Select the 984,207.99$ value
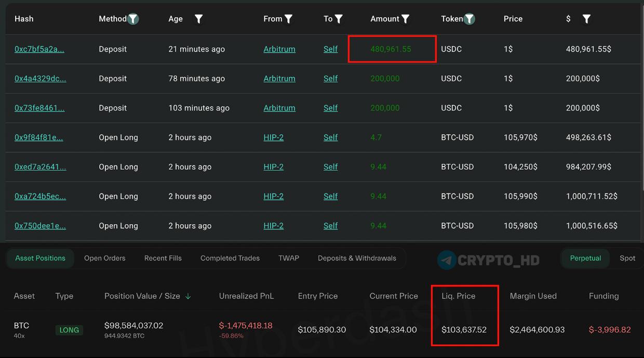The height and width of the screenshot is (358, 644). pos(588,167)
